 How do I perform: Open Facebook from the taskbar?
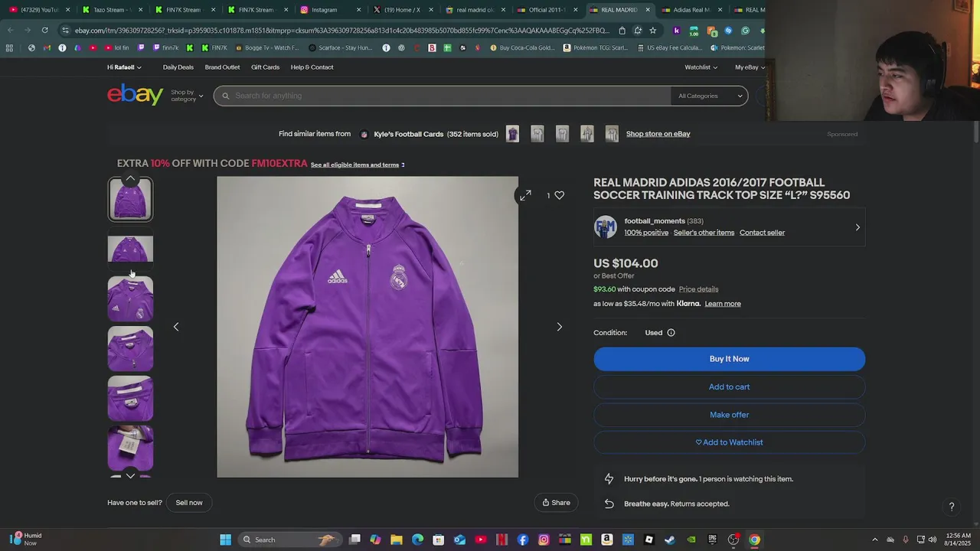coord(523,540)
